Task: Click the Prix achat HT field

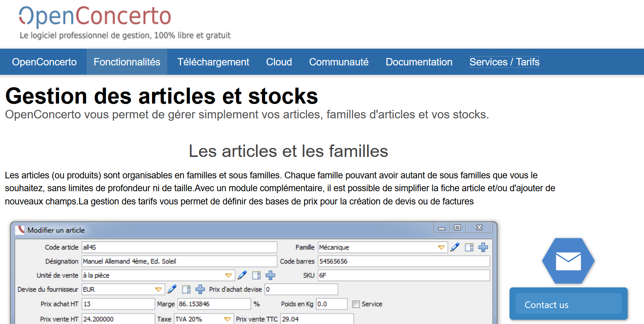Action: coord(119,304)
